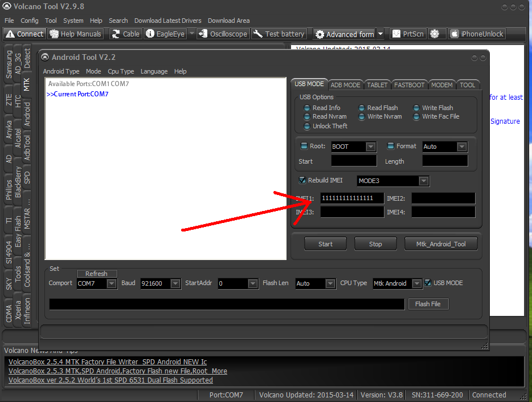Open Download Latest Drivers menu
This screenshot has height=402, width=532.
click(167, 21)
